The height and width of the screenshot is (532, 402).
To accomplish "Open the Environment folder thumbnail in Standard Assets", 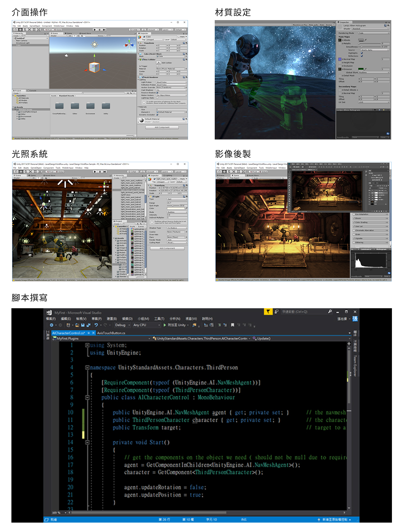I will coord(90,106).
